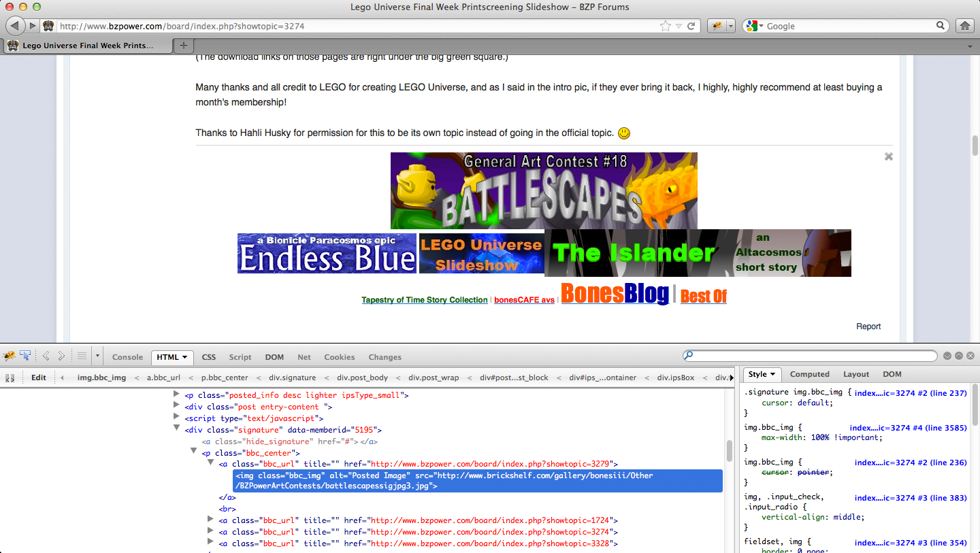Expand the text/javascript script node
The image size is (980, 553).
click(177, 418)
